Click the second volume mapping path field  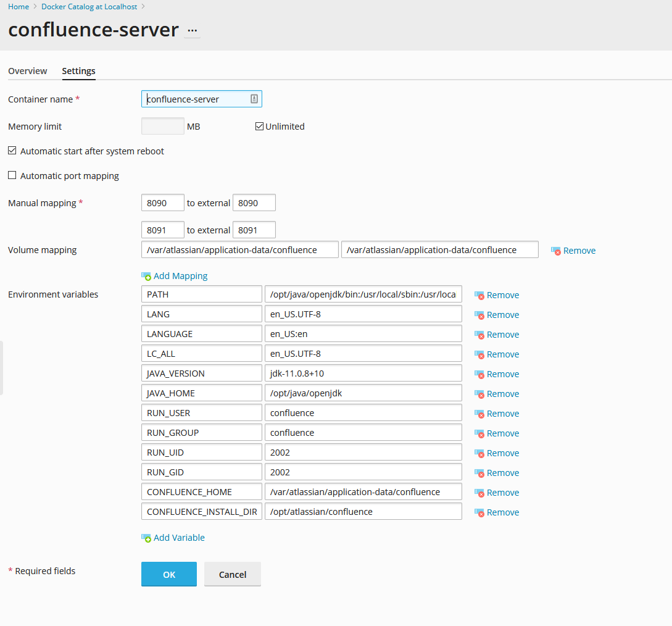point(440,249)
